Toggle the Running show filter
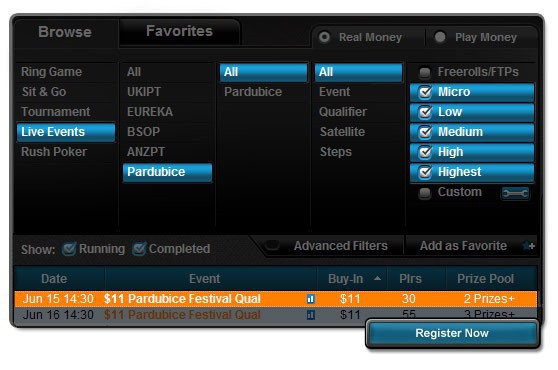Image resolution: width=558 pixels, height=370 pixels. 69,249
